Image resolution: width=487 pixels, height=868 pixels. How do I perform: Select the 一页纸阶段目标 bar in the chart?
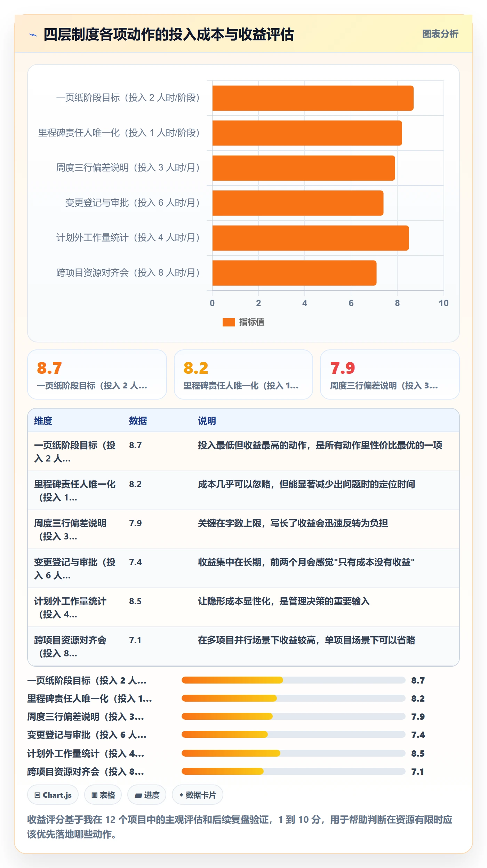[x=313, y=98]
